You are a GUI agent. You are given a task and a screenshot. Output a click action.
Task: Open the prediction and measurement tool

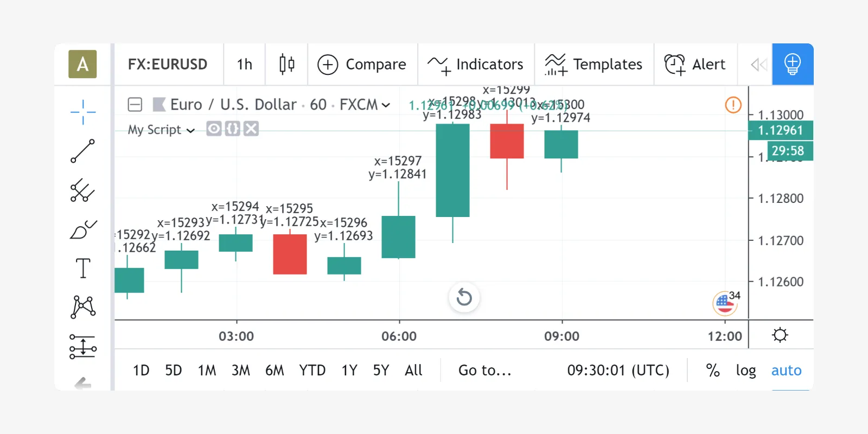pos(83,346)
